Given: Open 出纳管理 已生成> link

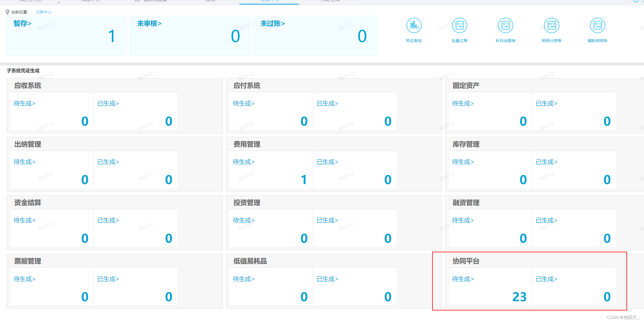Looking at the screenshot, I should (108, 162).
